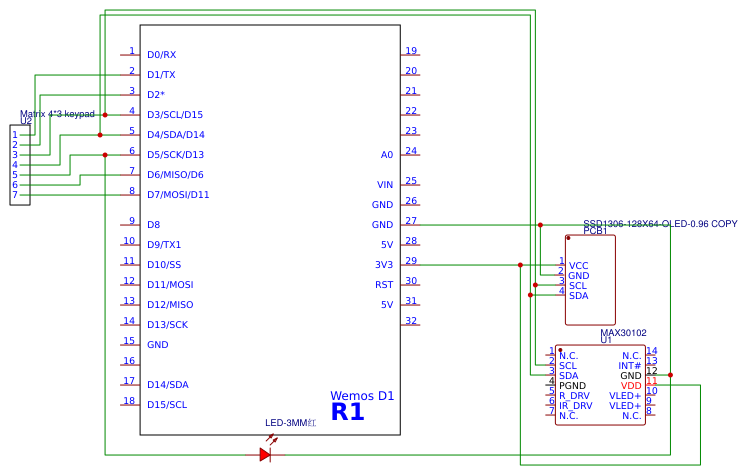Select pin label D11/MOSI
Image resolution: width=748 pixels, height=475 pixels.
coord(170,285)
